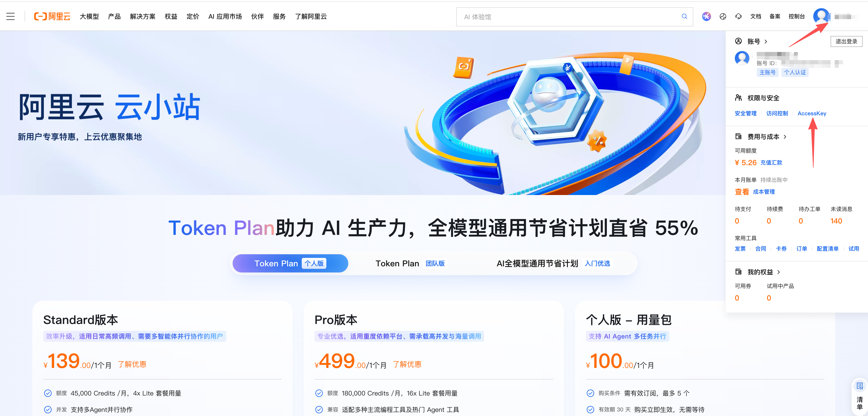The image size is (868, 416).
Task: Open the 定价 menu
Action: (193, 16)
